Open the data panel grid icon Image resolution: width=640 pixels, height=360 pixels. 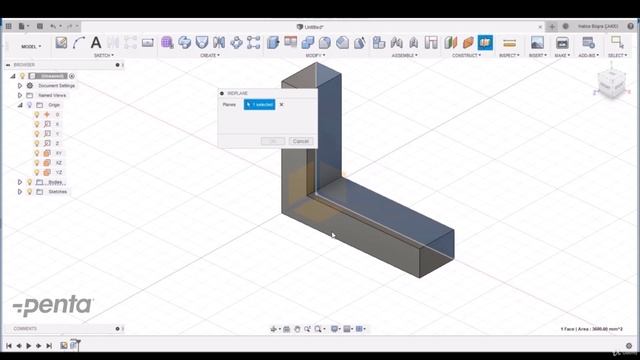tap(9, 26)
